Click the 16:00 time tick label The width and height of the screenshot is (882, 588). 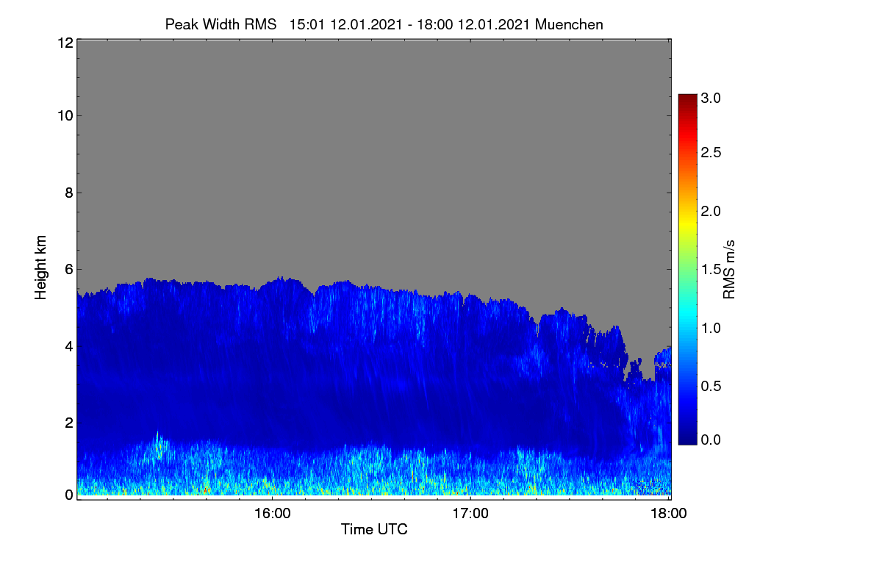[x=272, y=514]
